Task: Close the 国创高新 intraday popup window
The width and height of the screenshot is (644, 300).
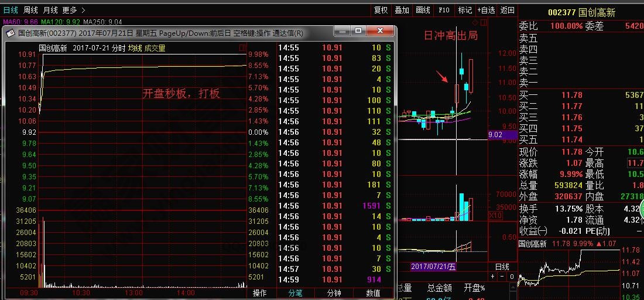Action: [x=381, y=31]
